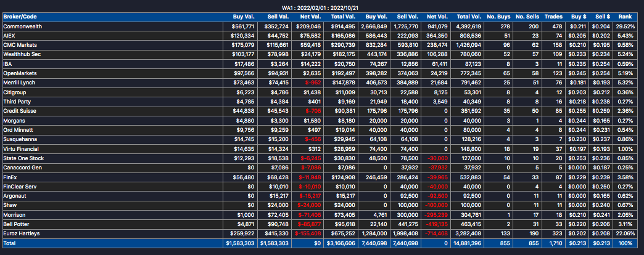Select the CMC Markets broker name
This screenshot has height=255, width=644.
[19, 45]
